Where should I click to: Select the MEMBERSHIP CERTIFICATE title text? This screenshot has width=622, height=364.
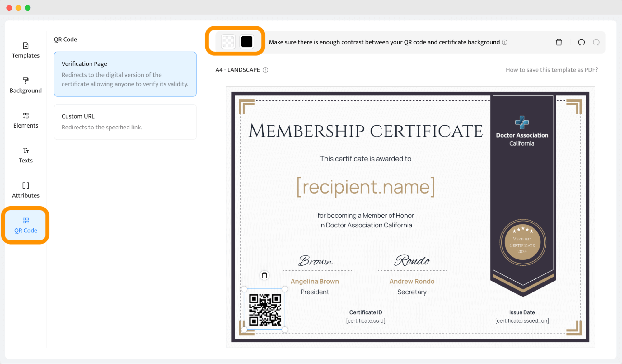(366, 131)
